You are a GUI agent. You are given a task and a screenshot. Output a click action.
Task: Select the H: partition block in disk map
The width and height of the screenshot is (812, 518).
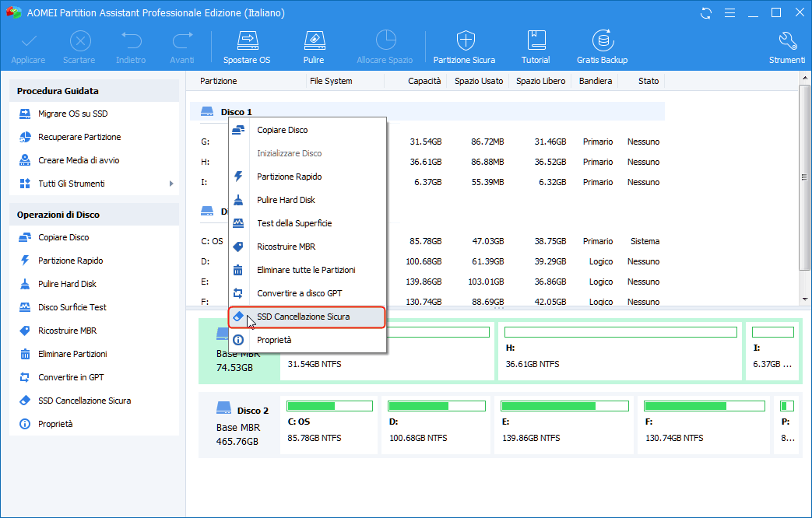(x=619, y=352)
